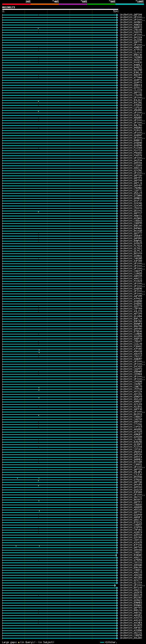Select hit UniRef100_B8RJA0
This screenshot has width=146, height=644.
point(131,226)
